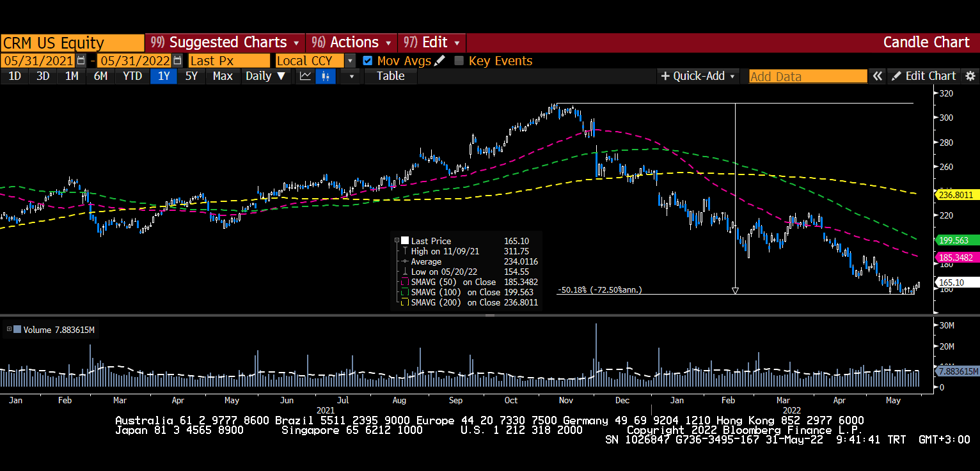Select the 1Y range tab
Viewport: 980px width, 471px height.
164,76
